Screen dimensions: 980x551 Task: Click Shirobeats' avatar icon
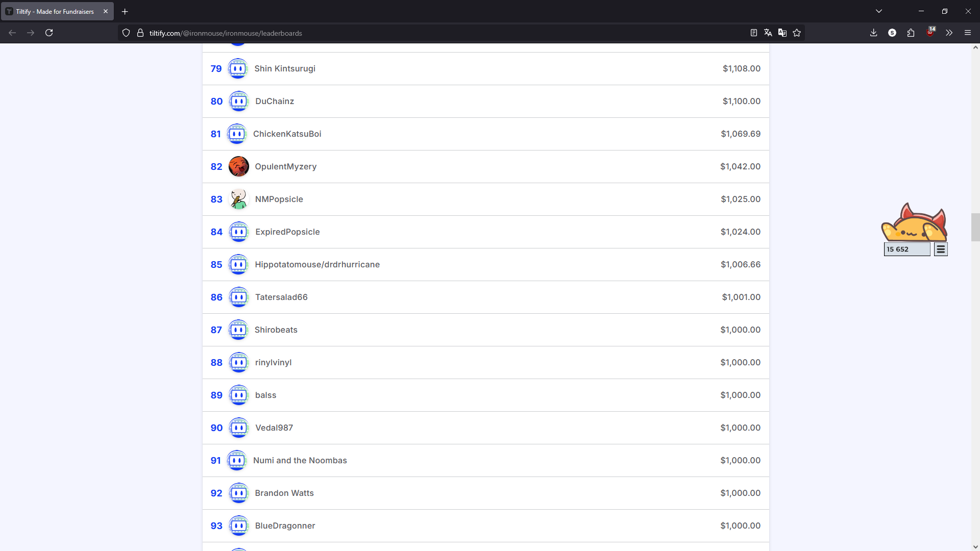click(x=238, y=330)
